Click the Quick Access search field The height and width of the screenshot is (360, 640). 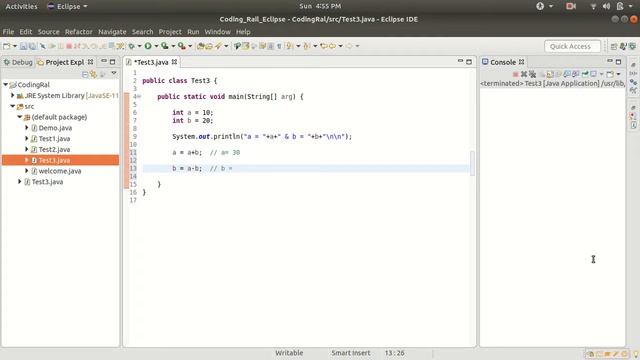[x=572, y=47]
